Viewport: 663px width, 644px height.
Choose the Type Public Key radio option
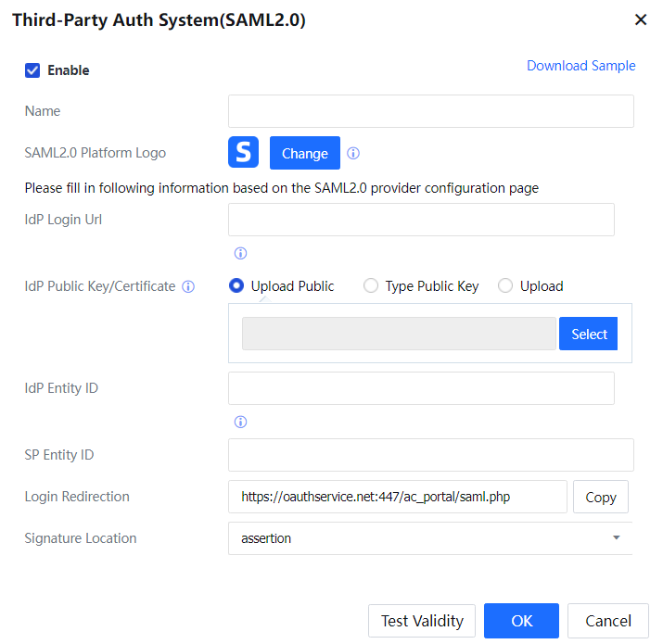coord(371,286)
